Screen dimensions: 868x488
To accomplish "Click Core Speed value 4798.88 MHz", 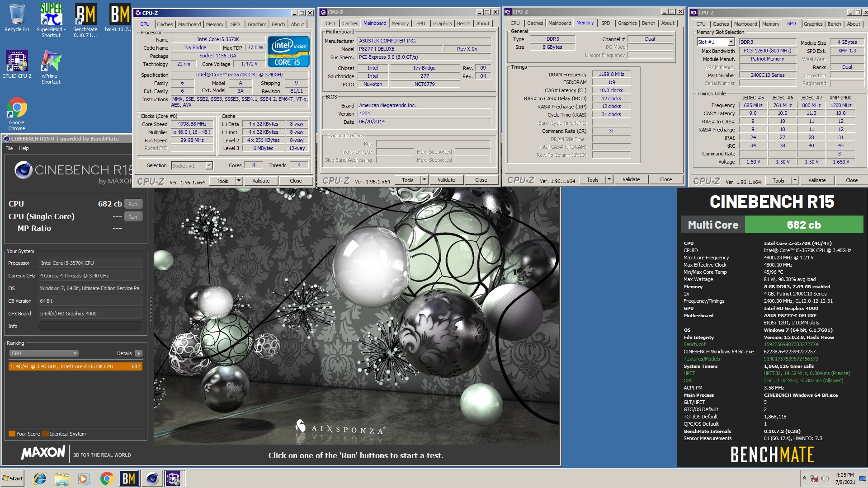I will 193,124.
